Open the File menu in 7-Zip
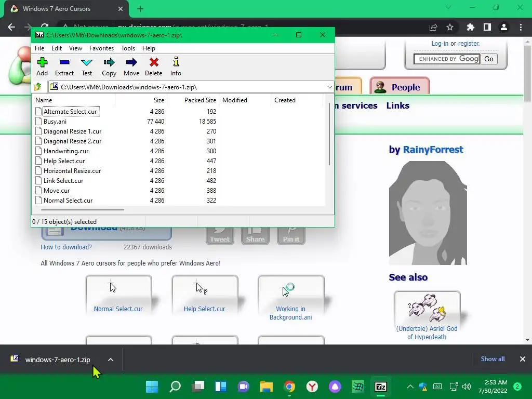Image resolution: width=532 pixels, height=399 pixels. [39, 48]
